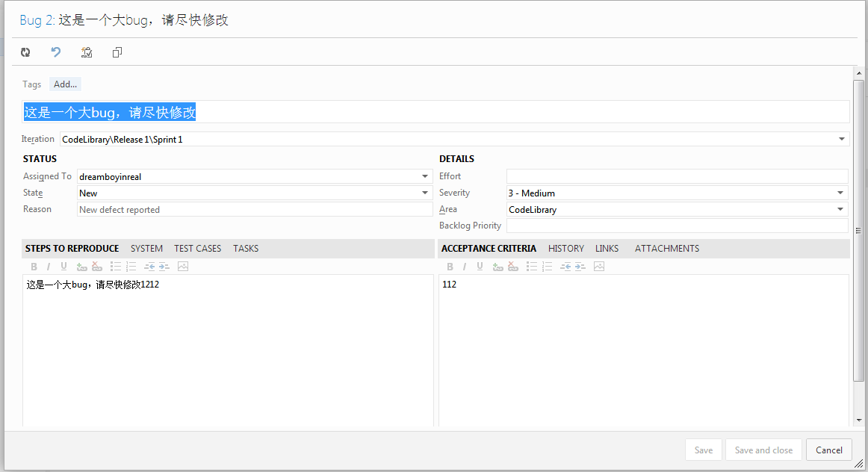The height and width of the screenshot is (472, 868).
Task: Switch to the TEST CASES tab
Action: pyautogui.click(x=197, y=249)
